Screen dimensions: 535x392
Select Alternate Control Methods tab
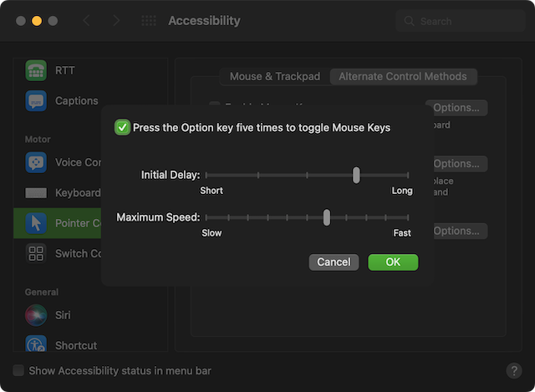(x=403, y=77)
